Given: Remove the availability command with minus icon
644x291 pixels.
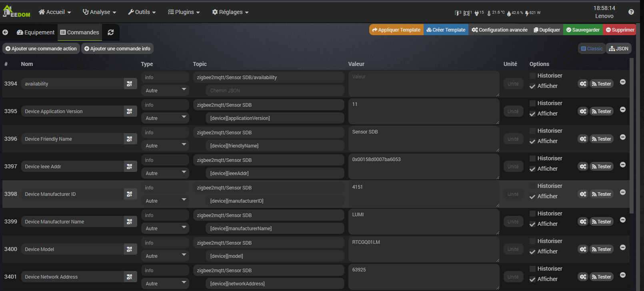Looking at the screenshot, I should tap(623, 82).
